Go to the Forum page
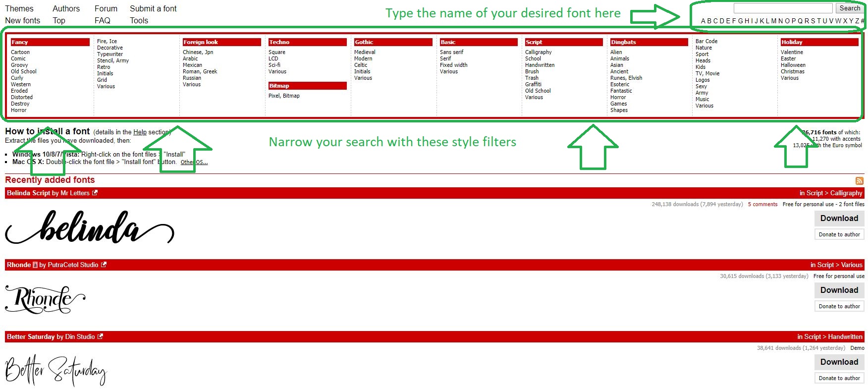Viewport: 868px width, 389px height. point(106,8)
